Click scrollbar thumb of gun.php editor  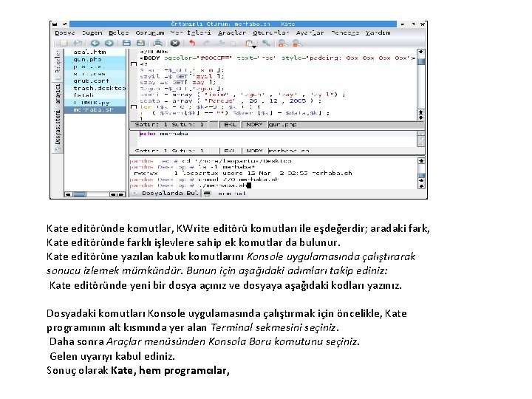pos(421,61)
